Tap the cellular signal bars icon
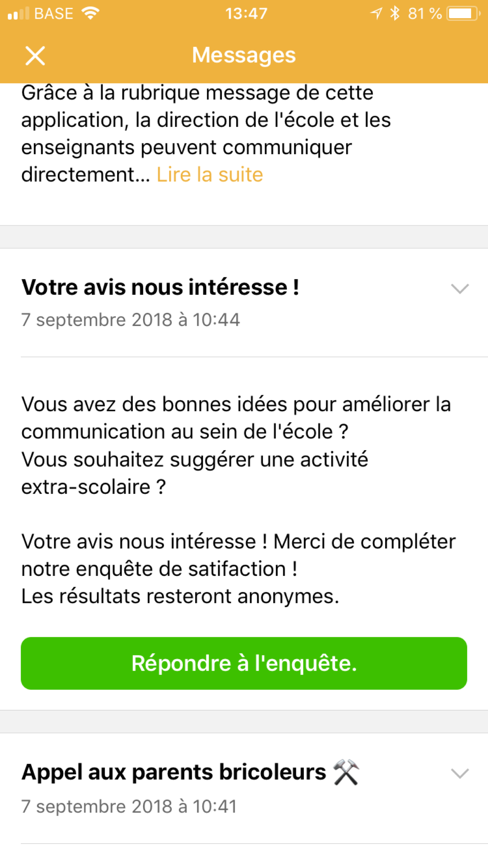 pos(18,13)
